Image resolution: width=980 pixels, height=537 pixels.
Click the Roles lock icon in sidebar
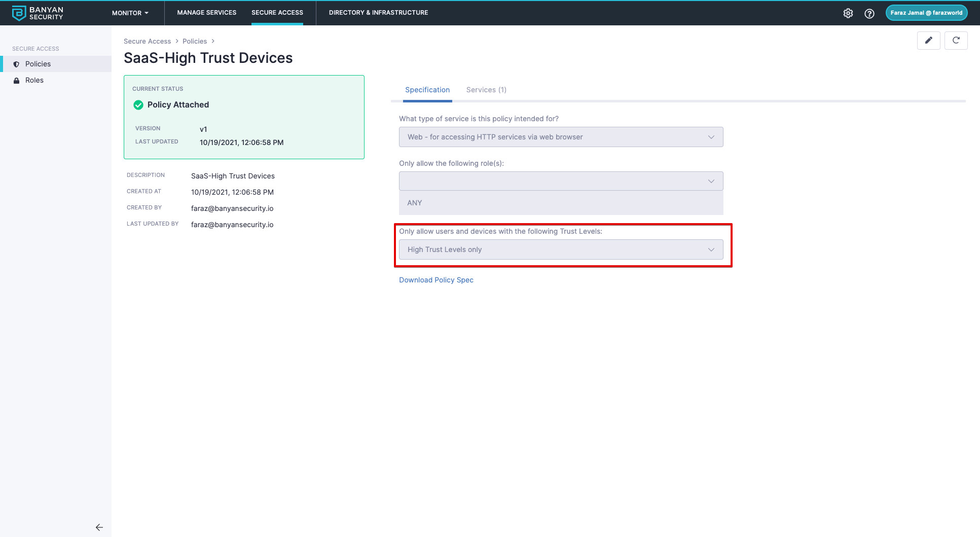16,81
